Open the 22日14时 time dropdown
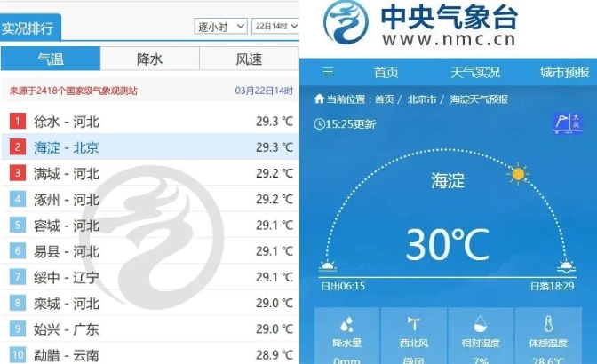Image resolution: width=597 pixels, height=364 pixels. pyautogui.click(x=275, y=27)
